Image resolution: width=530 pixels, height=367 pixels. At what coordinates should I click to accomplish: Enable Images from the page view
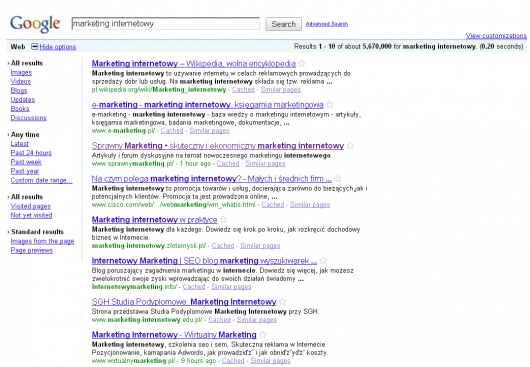(x=42, y=241)
